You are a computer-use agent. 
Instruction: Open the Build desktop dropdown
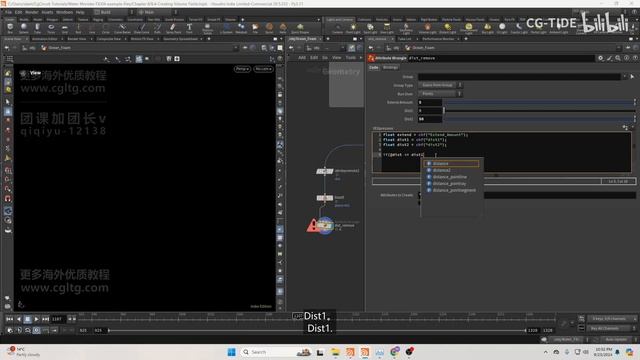coord(114,12)
